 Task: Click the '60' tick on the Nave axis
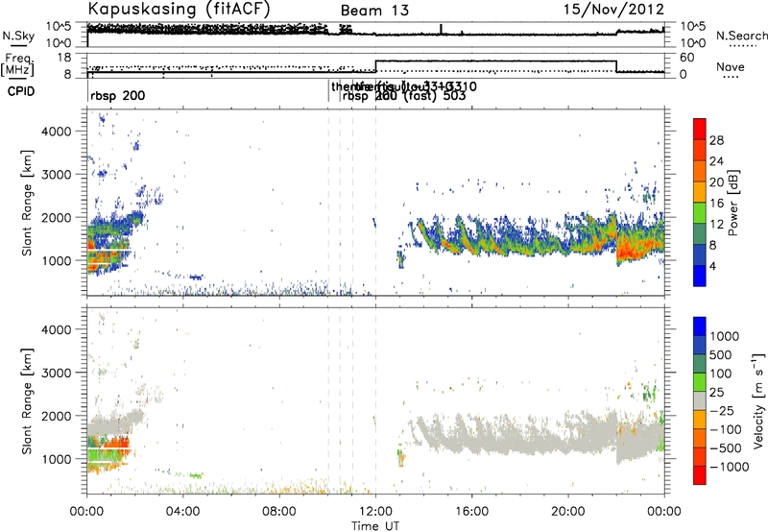(x=687, y=58)
